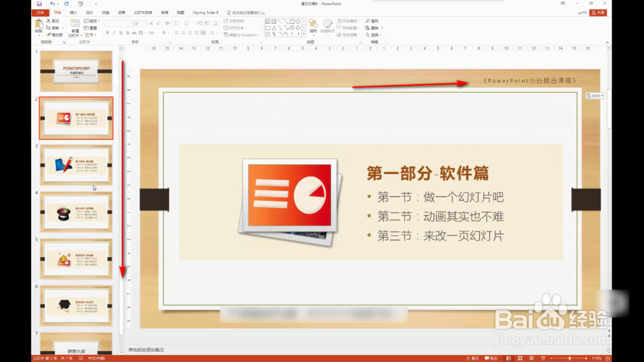The image size is (644, 362).
Task: Reset the slide layout (重置)
Action: [90, 28]
